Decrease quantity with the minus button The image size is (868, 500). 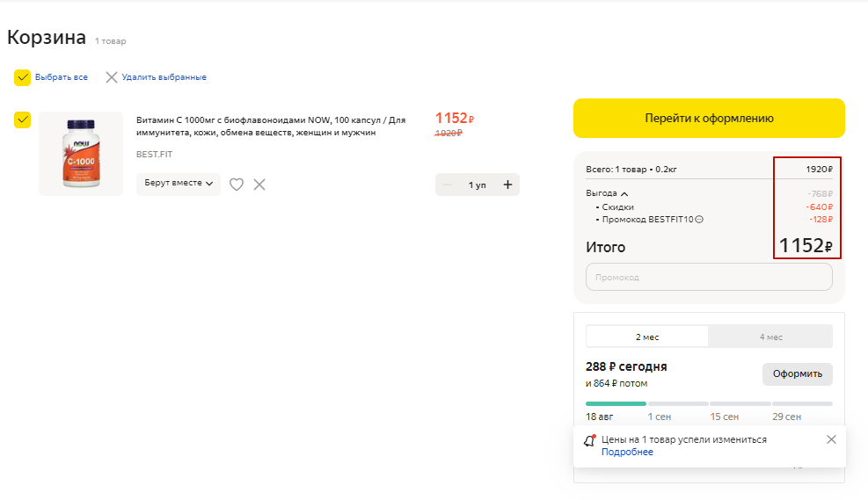[448, 185]
